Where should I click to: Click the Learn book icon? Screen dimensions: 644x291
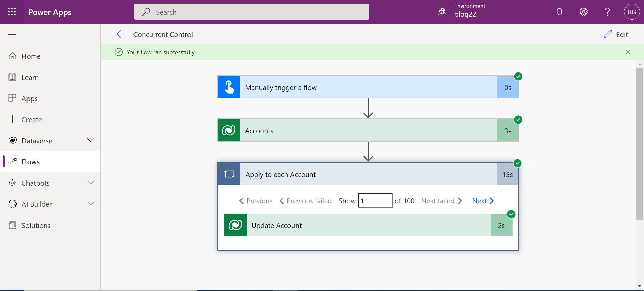12,77
